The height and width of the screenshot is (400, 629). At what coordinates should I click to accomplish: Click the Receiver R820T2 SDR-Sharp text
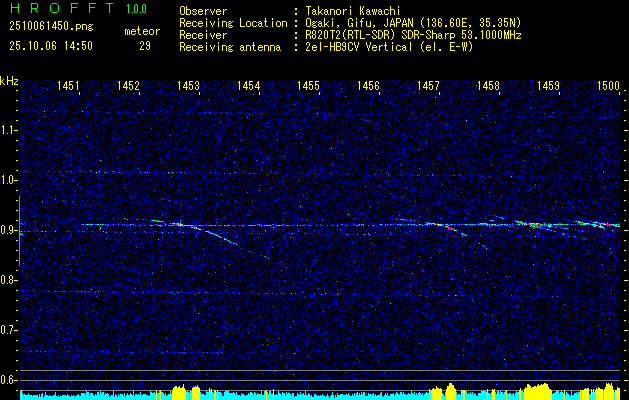click(x=412, y=35)
